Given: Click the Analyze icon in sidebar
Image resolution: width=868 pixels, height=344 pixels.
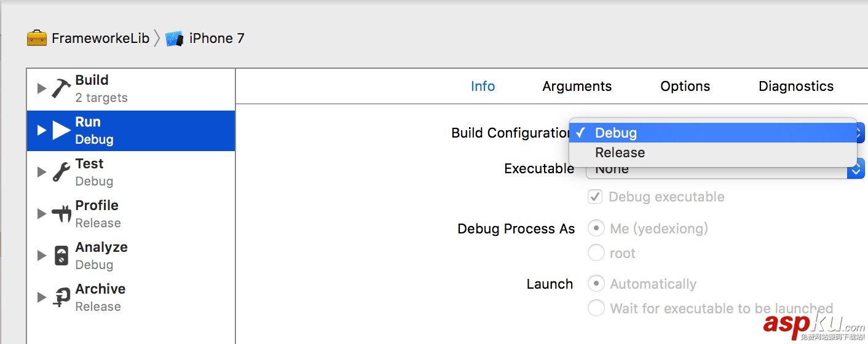Looking at the screenshot, I should (x=61, y=256).
